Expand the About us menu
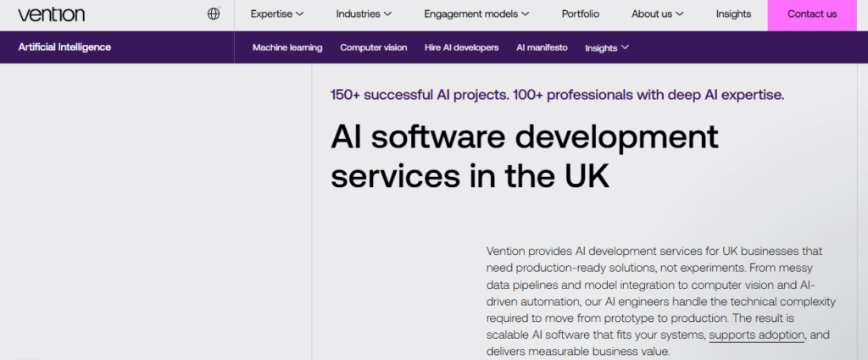 (658, 14)
